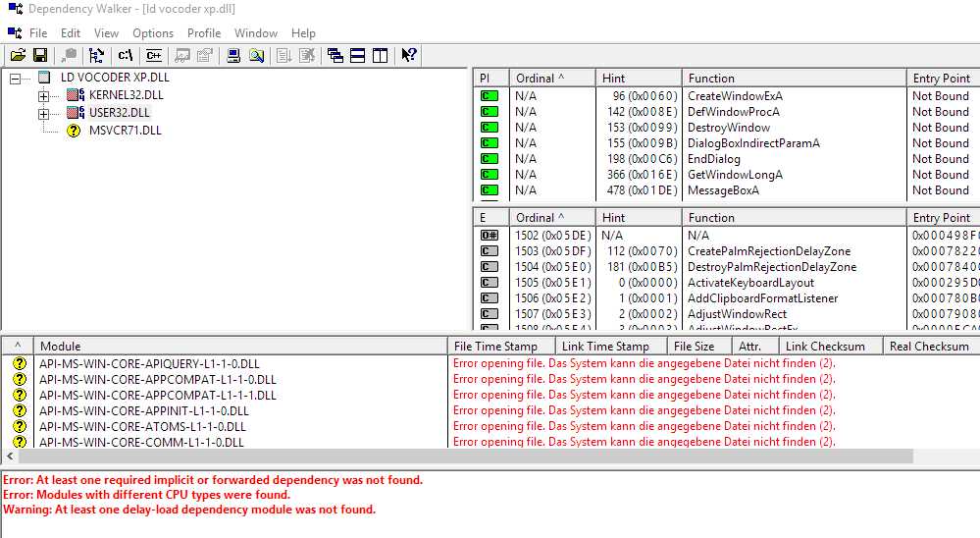Click the Save floppy disk icon
980x538 pixels.
[40, 56]
